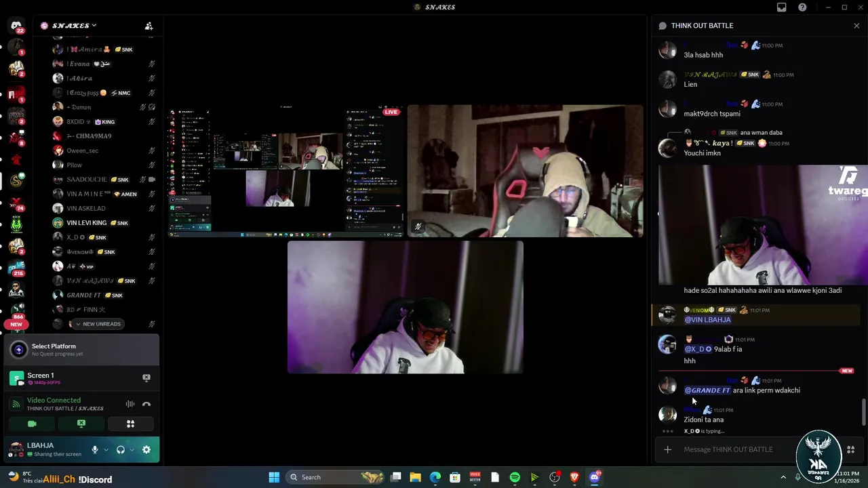The image size is (868, 488).
Task: Open server icon with 866 badge
Action: tap(16, 311)
